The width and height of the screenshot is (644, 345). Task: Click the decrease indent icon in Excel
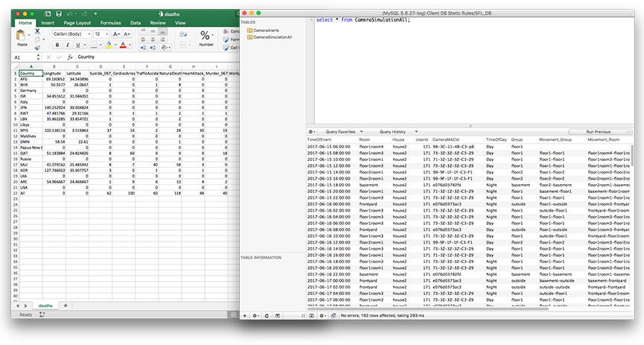click(143, 48)
